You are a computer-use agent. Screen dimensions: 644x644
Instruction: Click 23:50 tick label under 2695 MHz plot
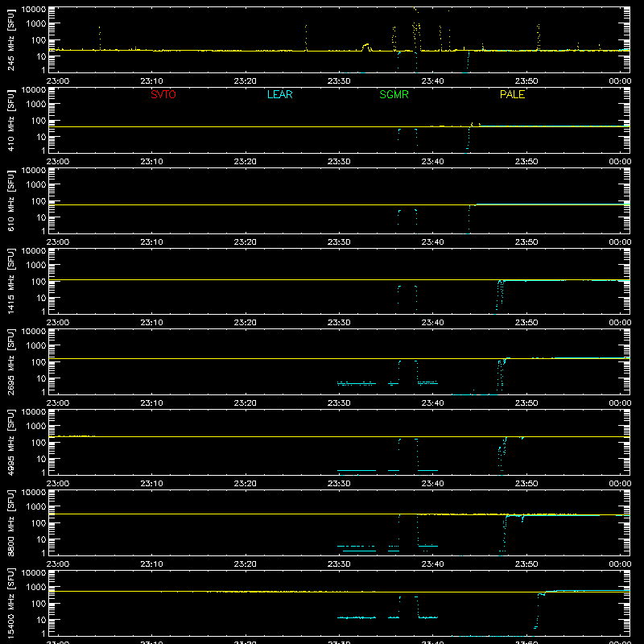[x=526, y=403]
